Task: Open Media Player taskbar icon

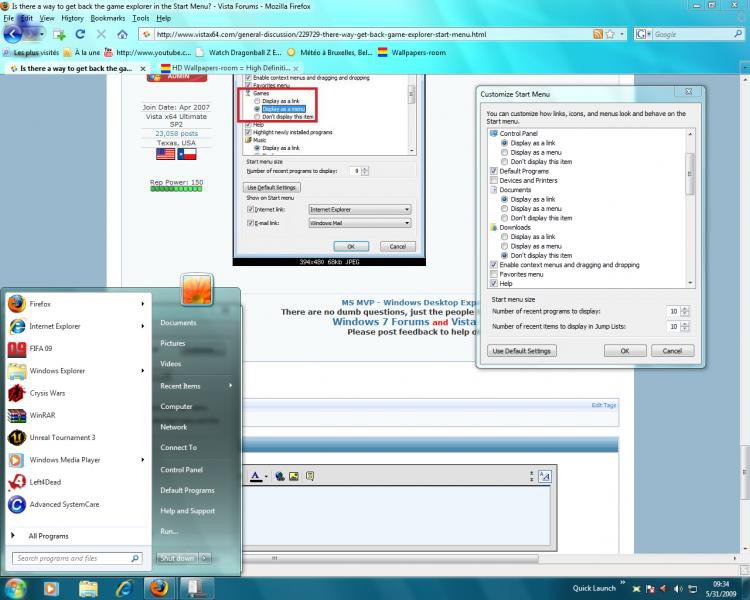Action: pyautogui.click(x=51, y=589)
